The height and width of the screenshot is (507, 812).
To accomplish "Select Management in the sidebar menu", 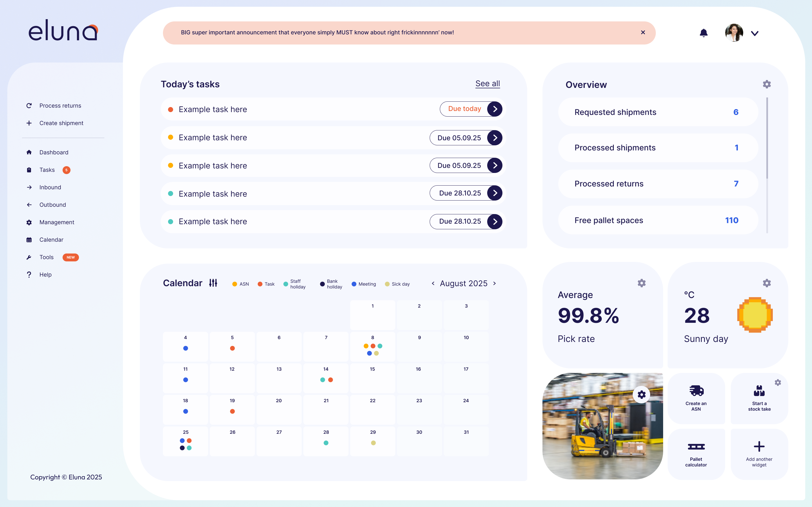I will [57, 222].
